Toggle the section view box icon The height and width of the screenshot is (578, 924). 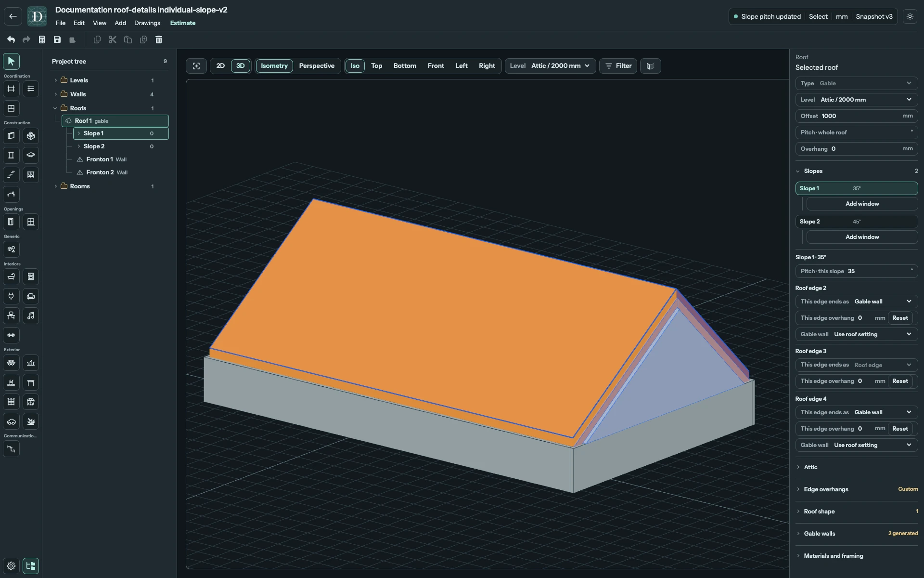[650, 66]
